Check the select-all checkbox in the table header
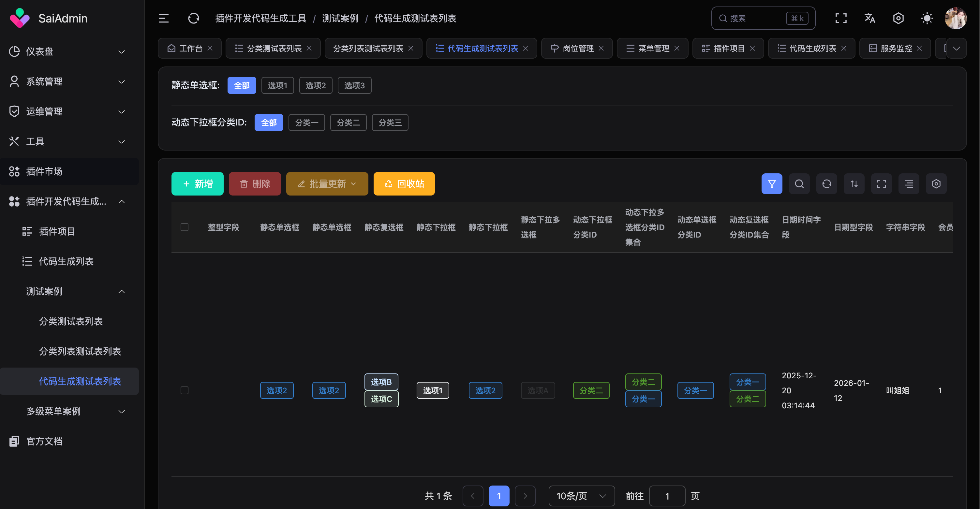Screen dimensions: 980x509 185,227
